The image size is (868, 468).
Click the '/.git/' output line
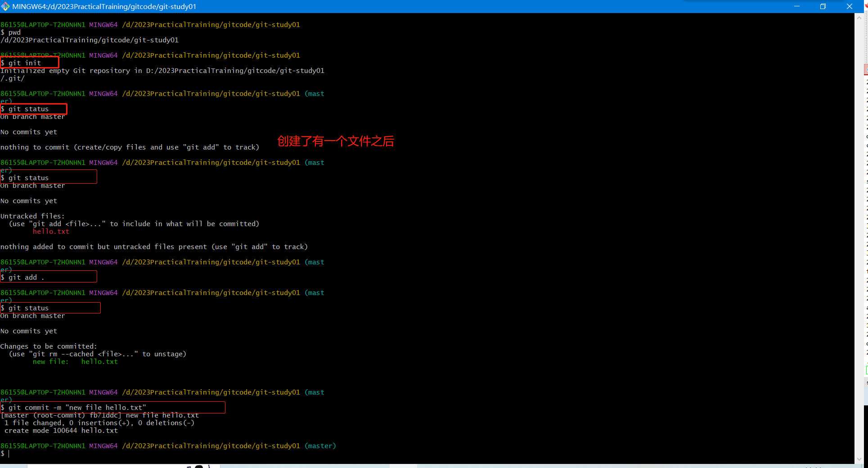click(x=13, y=78)
